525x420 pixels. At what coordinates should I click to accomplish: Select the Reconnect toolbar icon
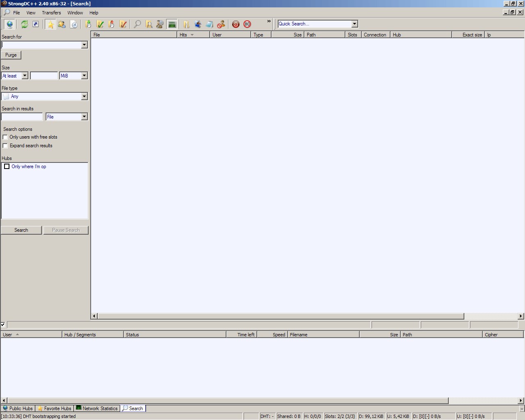click(23, 24)
